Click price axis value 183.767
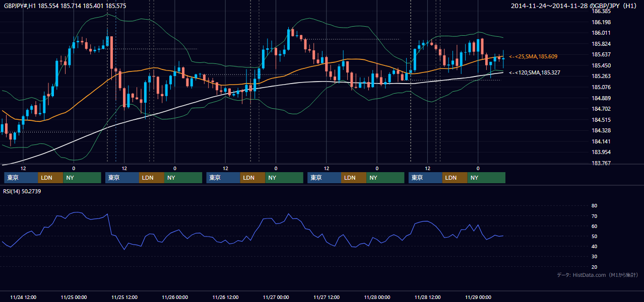This screenshot has height=302, width=644. [601, 163]
